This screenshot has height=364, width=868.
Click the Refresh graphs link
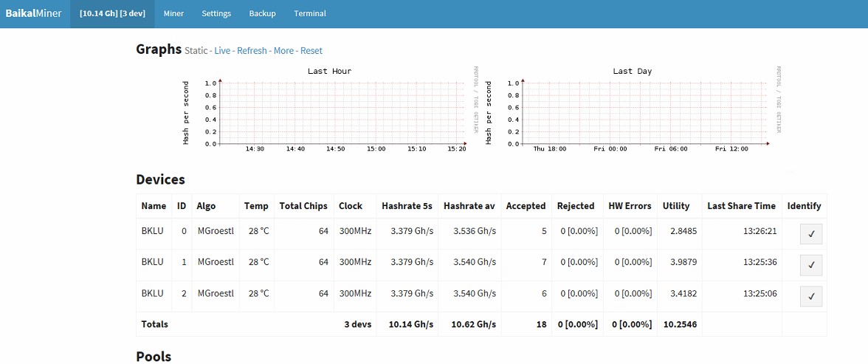[252, 51]
